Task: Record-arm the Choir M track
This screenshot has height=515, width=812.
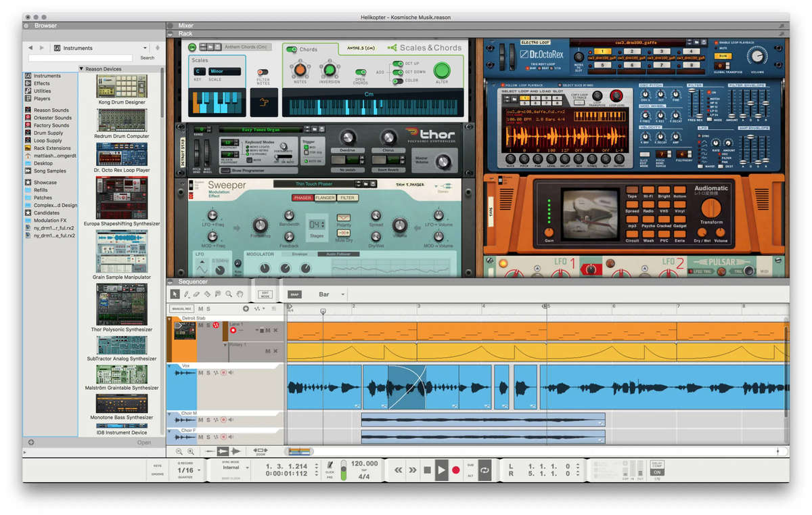Action: coord(222,419)
